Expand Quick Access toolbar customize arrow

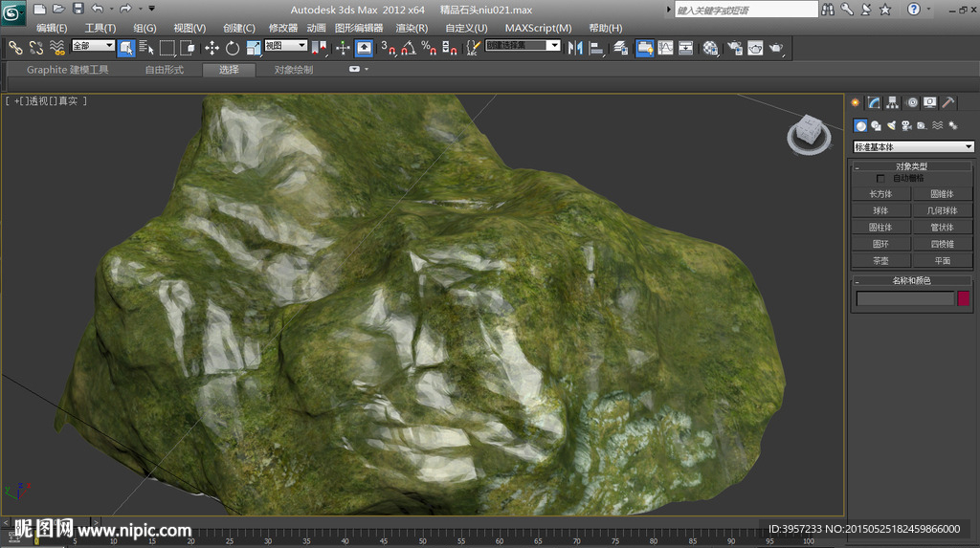pyautogui.click(x=151, y=9)
